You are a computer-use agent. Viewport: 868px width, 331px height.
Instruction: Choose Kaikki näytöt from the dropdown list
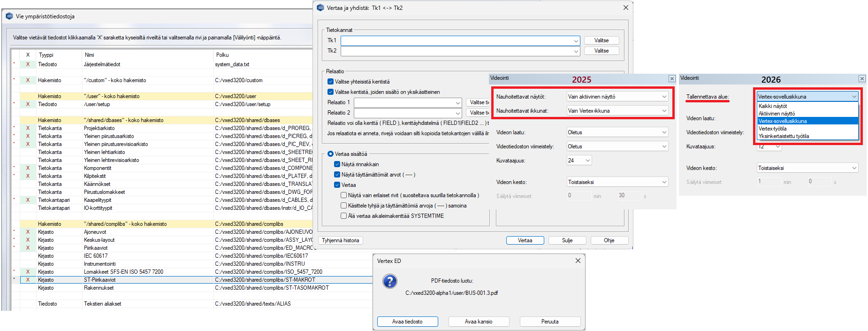coord(773,106)
